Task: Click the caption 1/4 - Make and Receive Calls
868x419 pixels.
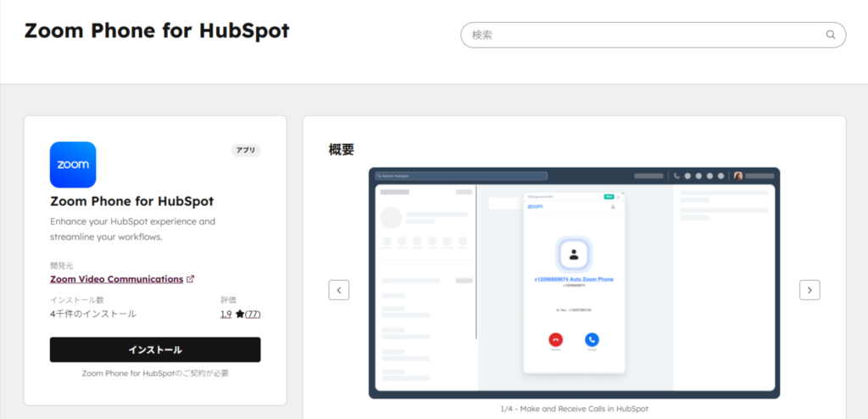Action: (574, 409)
